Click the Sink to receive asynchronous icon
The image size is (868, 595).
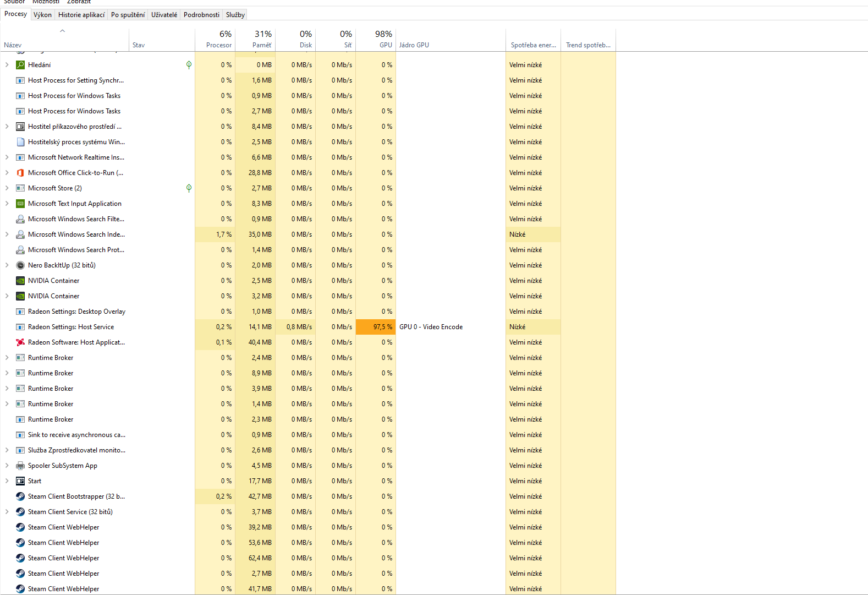point(20,435)
